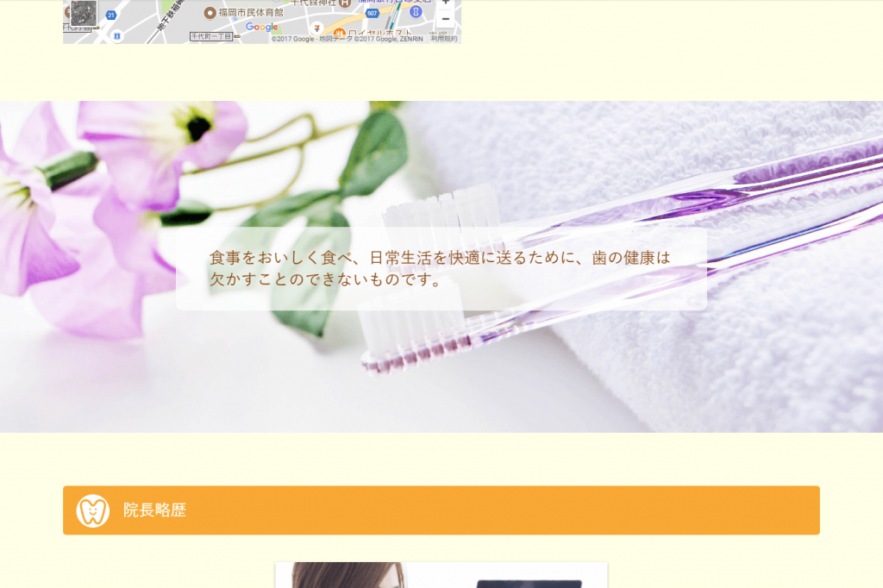Open the 利用規約 map terms link
The image size is (883, 588).
point(444,39)
